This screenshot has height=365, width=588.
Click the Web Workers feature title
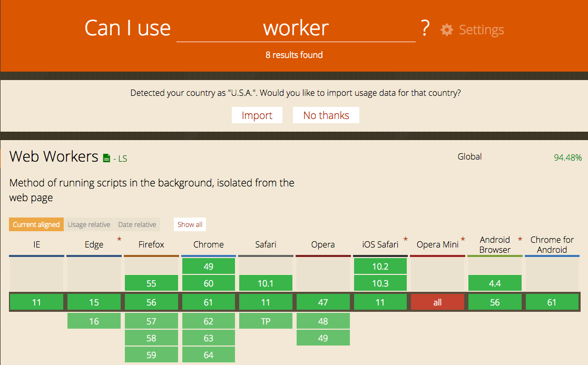(x=54, y=156)
